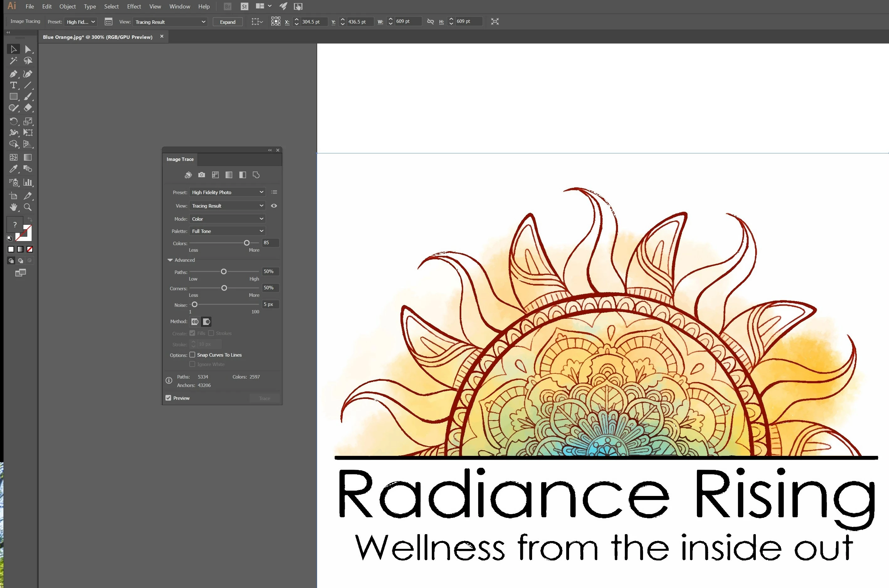The image size is (889, 588).
Task: Select the Zoom tool
Action: [28, 207]
